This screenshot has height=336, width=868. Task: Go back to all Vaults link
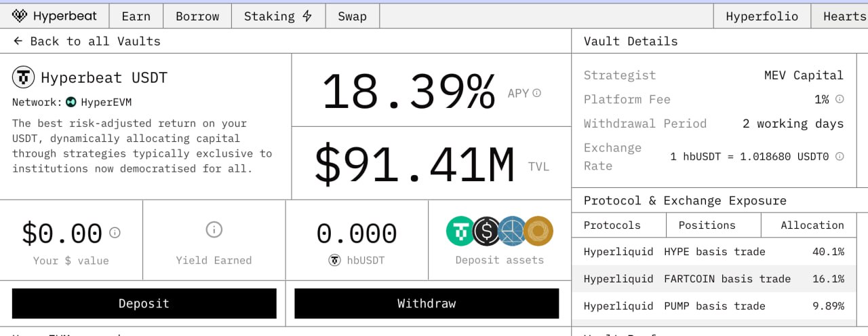coord(87,41)
